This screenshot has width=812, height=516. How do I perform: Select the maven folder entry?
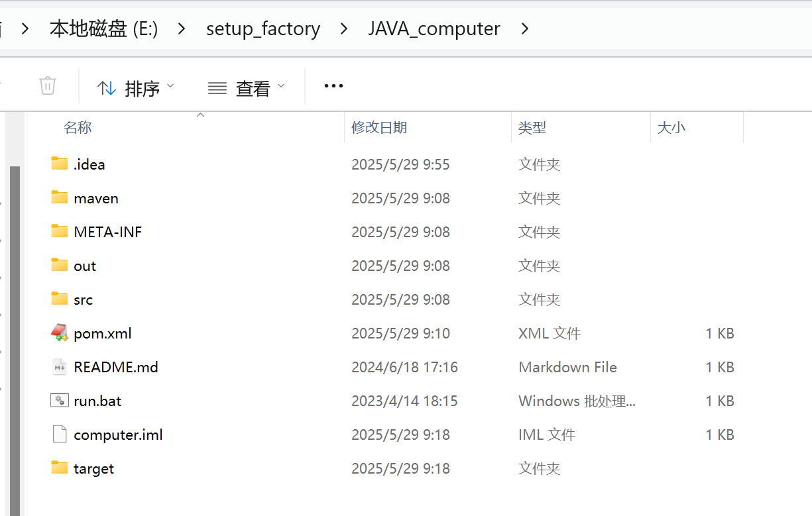(97, 197)
